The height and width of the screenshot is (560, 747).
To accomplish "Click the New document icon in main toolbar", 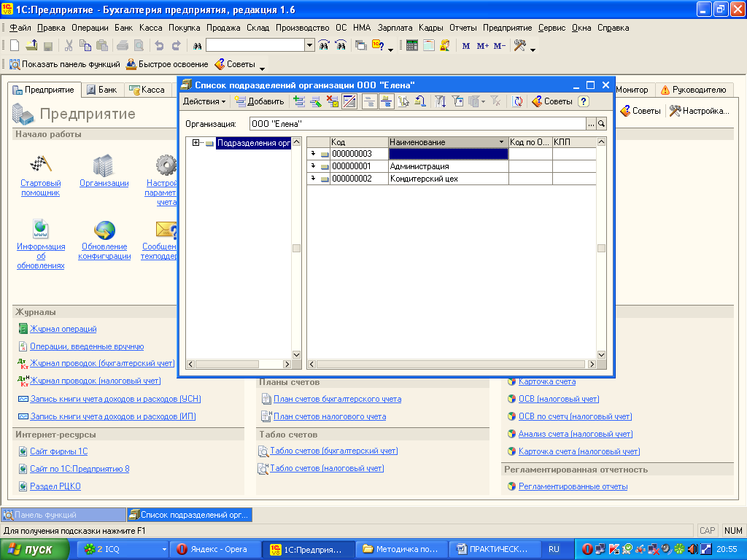I will (x=15, y=46).
